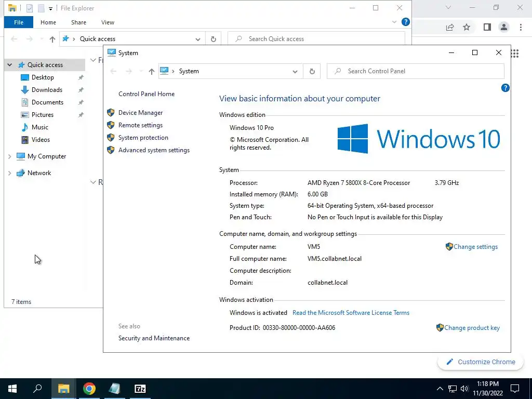Open volume control tray icon
This screenshot has height=399, width=532.
pyautogui.click(x=464, y=389)
